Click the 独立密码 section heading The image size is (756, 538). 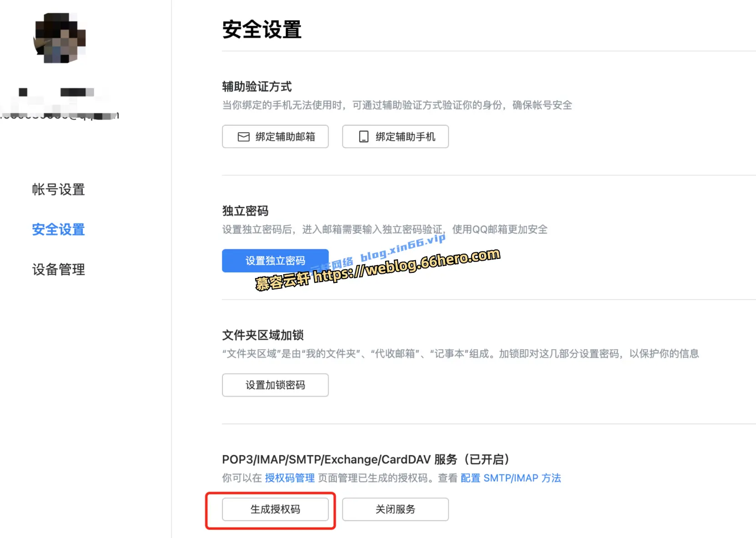pyautogui.click(x=245, y=211)
